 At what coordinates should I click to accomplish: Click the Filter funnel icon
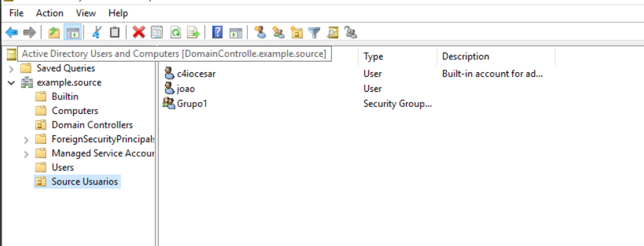[x=314, y=32]
